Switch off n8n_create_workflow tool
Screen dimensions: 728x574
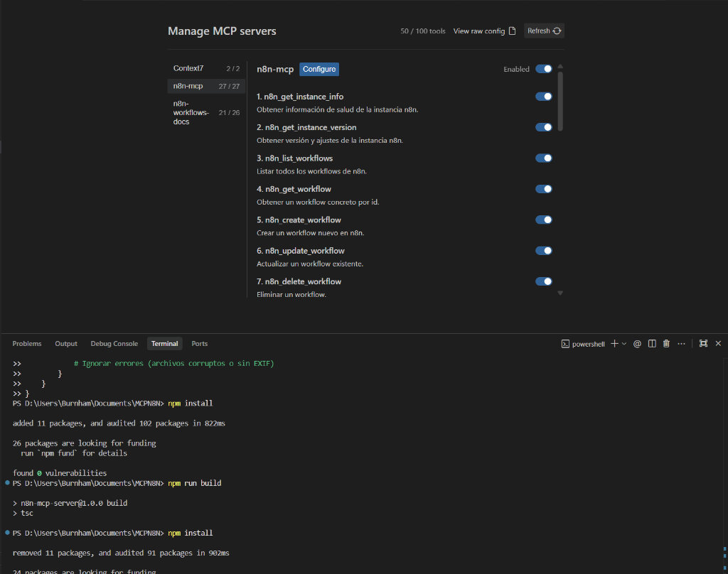[x=544, y=220]
